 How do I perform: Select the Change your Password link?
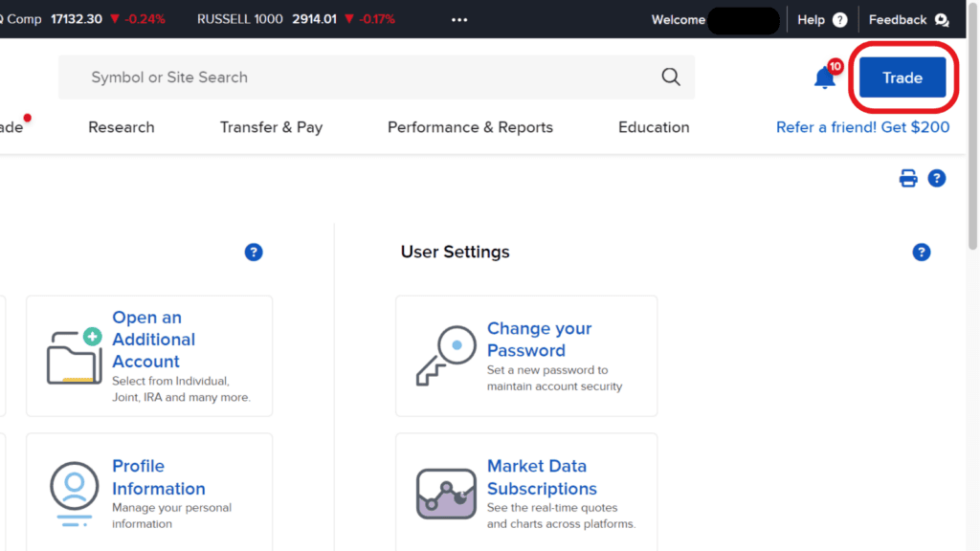tap(539, 340)
